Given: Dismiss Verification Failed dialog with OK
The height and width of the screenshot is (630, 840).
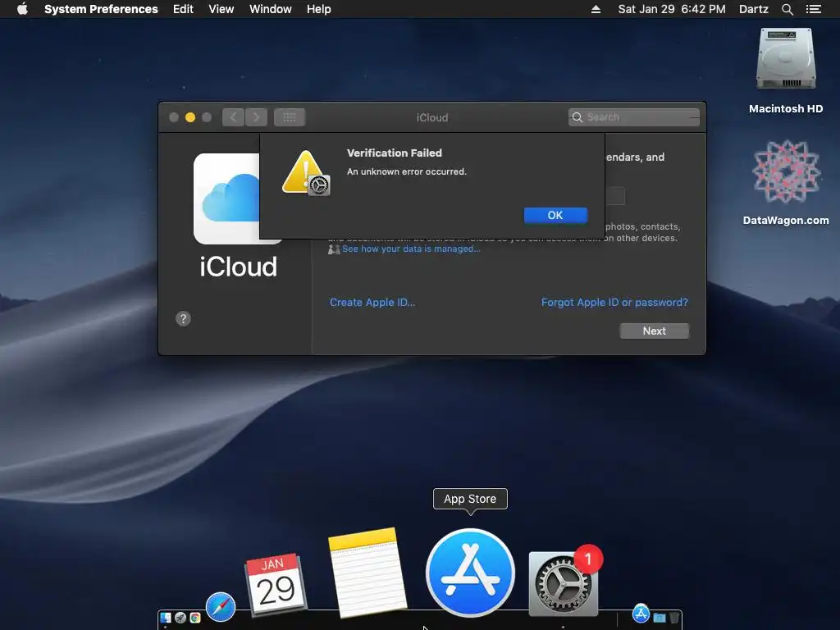Looking at the screenshot, I should coord(555,215).
